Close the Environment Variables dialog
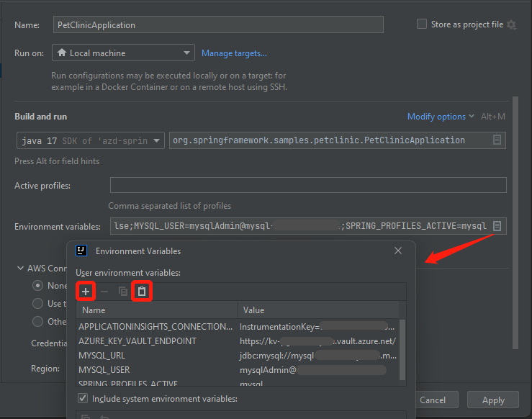Screen dimensions: 532x419 pyautogui.click(x=398, y=251)
